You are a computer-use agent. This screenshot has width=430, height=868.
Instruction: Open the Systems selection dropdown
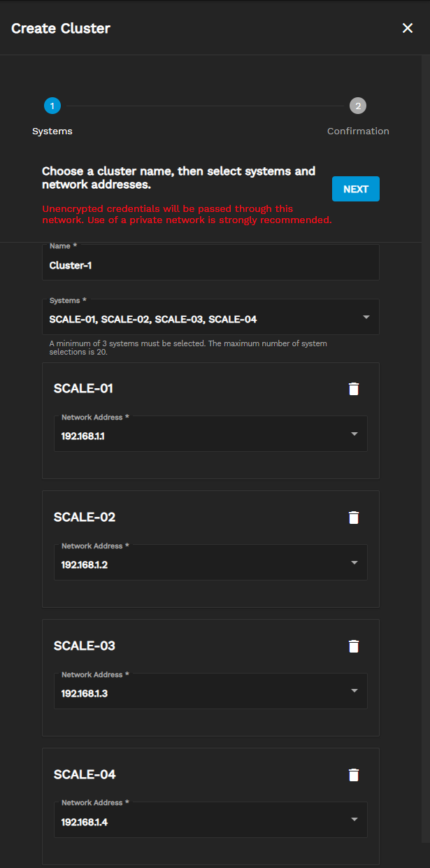tap(203, 320)
